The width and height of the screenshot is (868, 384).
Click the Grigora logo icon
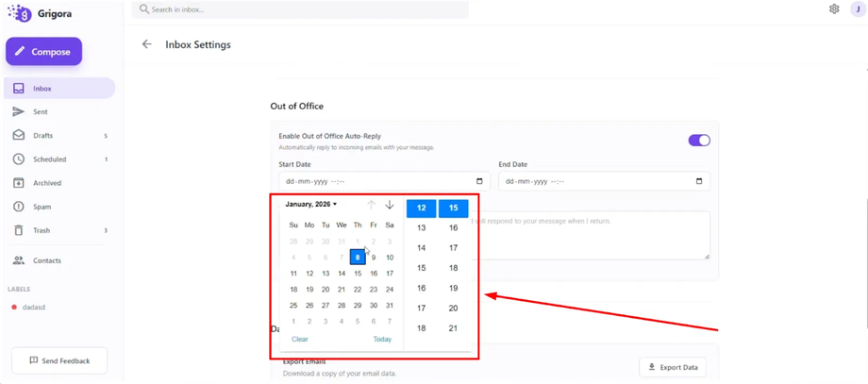point(20,13)
